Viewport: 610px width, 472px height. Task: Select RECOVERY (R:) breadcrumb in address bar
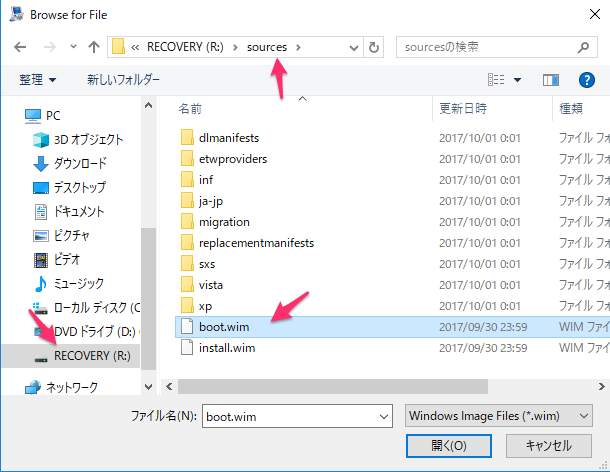pyautogui.click(x=185, y=47)
